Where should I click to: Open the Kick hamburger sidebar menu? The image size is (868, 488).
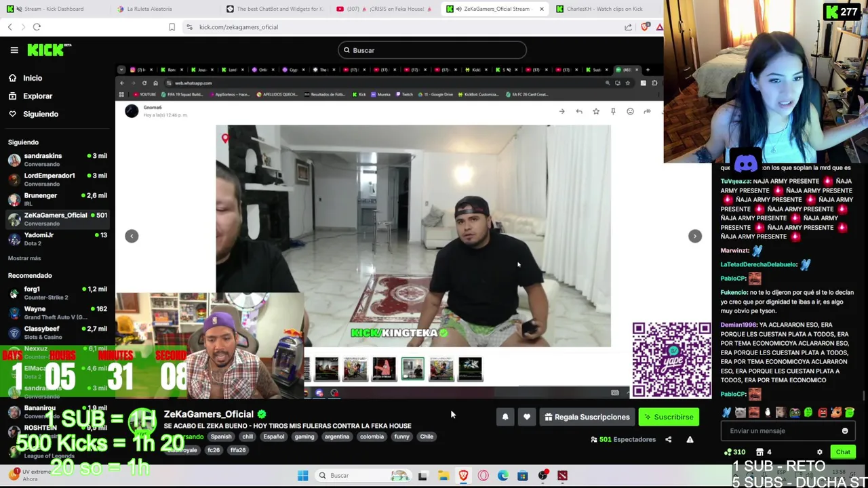(x=14, y=50)
